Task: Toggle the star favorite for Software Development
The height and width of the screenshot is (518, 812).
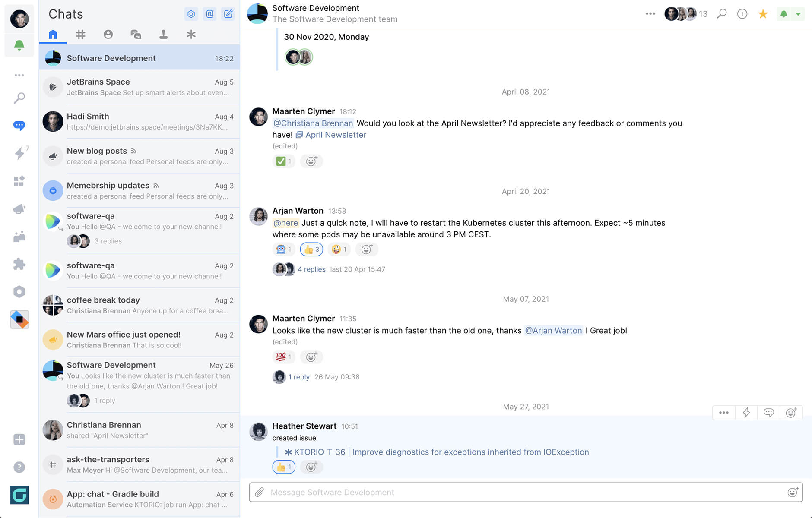Action: tap(763, 14)
